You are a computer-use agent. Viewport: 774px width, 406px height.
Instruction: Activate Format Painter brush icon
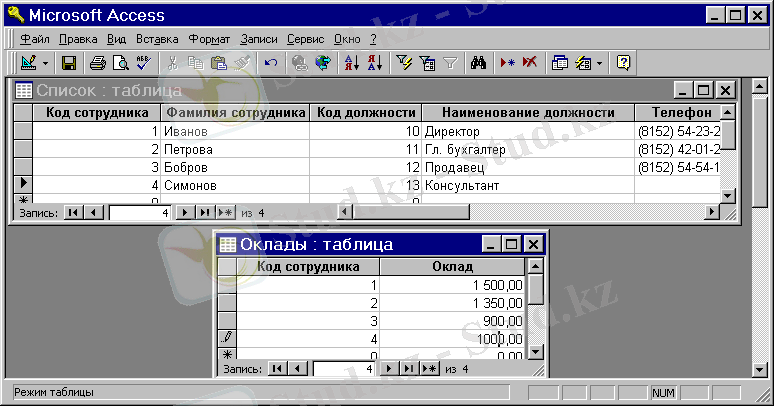[x=242, y=63]
